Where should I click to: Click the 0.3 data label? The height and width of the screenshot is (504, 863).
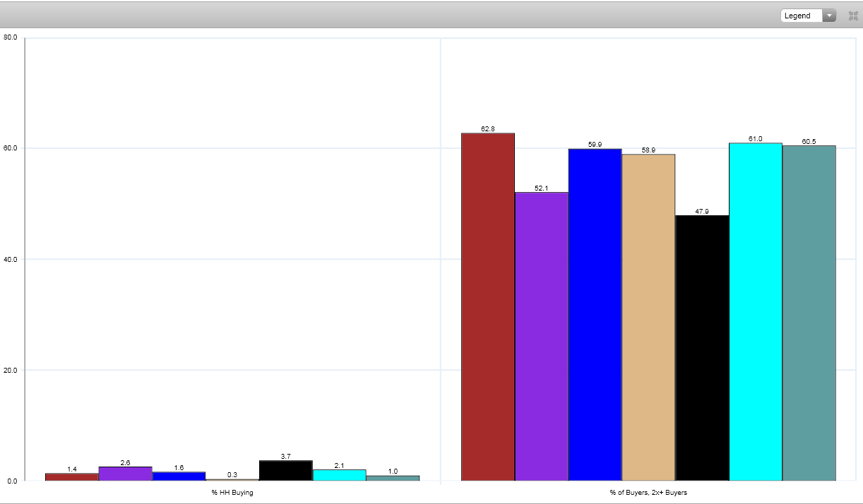[x=232, y=474]
